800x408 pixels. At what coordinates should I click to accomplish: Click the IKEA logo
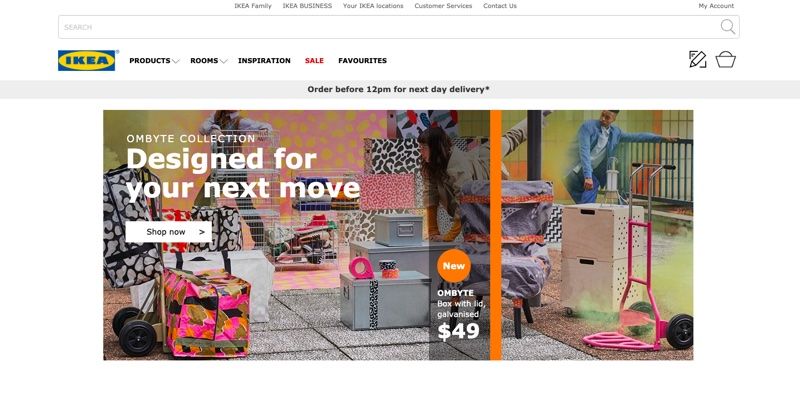point(87,60)
